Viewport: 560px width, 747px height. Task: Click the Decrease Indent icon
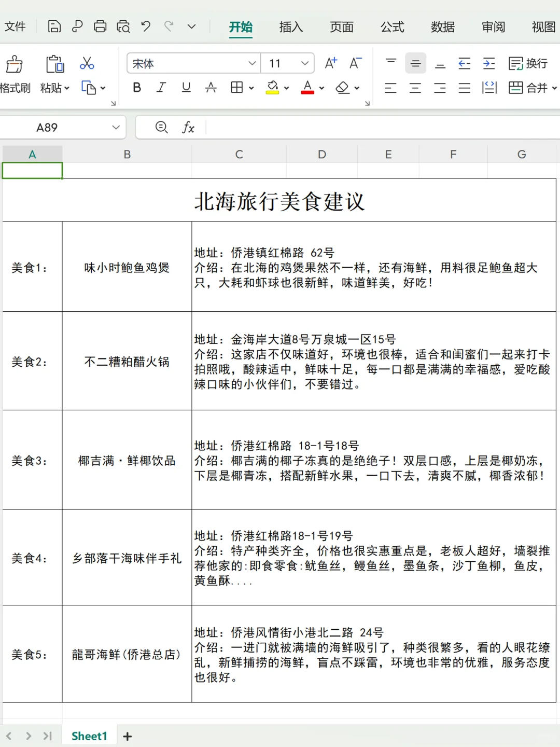pyautogui.click(x=465, y=63)
